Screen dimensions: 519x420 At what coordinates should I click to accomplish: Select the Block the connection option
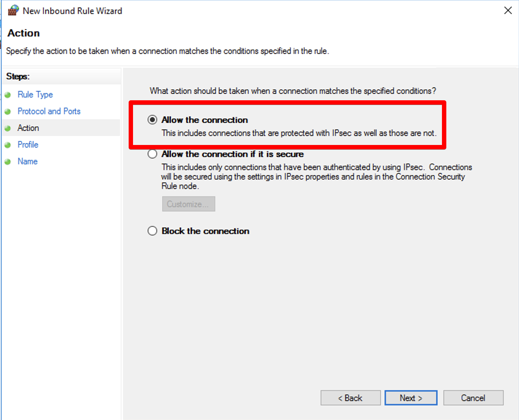tap(152, 231)
